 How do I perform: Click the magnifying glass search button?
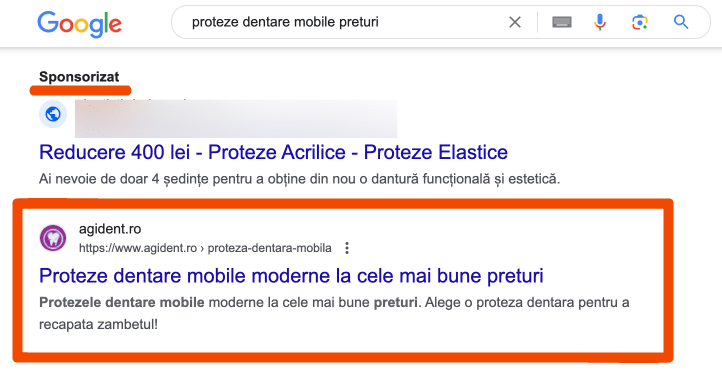tap(681, 22)
